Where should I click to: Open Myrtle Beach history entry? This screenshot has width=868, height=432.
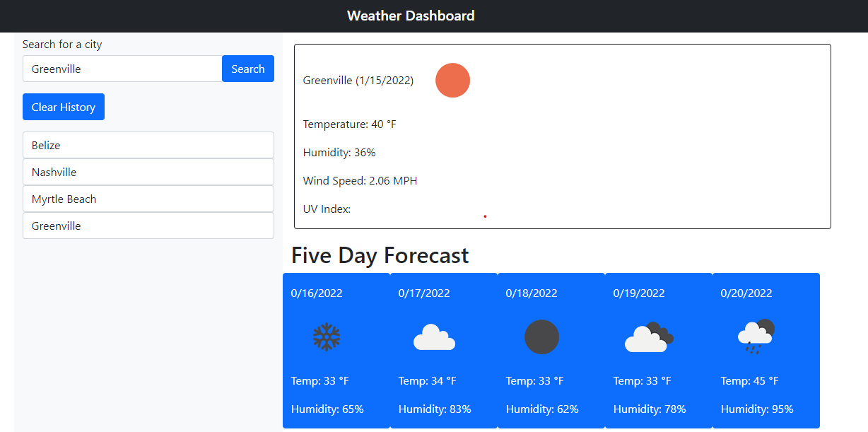tap(148, 199)
